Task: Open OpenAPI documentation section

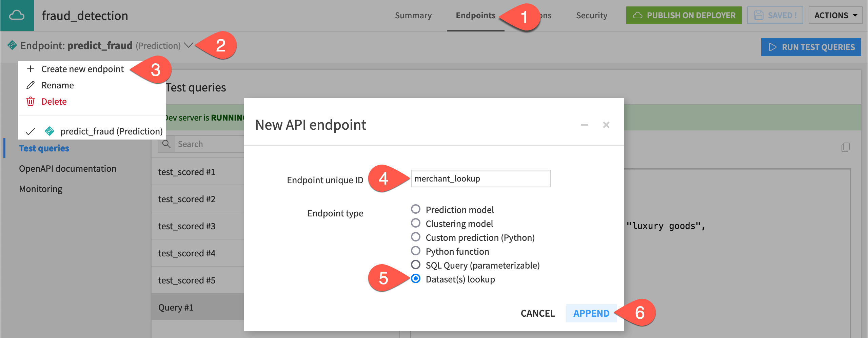Action: coord(67,168)
